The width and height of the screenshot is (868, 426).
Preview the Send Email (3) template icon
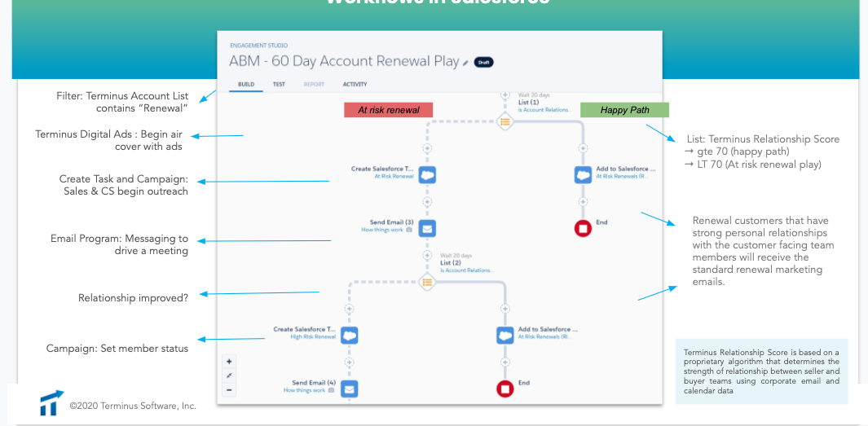pos(409,230)
